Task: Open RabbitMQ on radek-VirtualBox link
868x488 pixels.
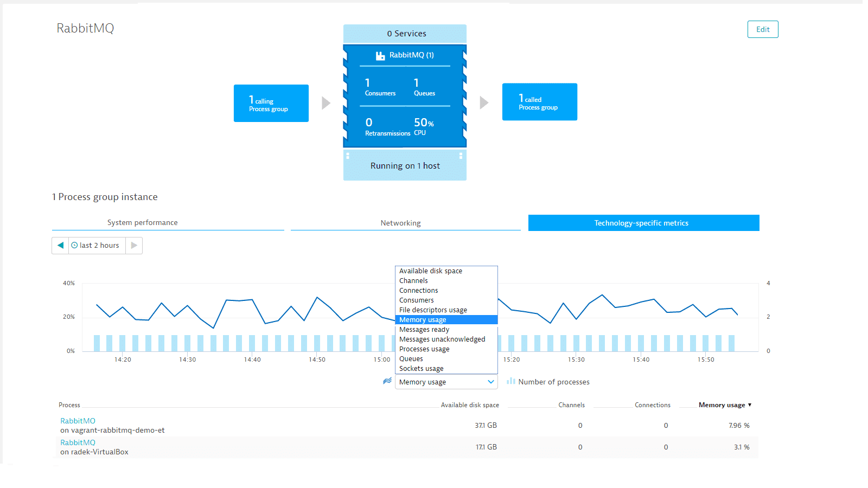Action: [78, 442]
